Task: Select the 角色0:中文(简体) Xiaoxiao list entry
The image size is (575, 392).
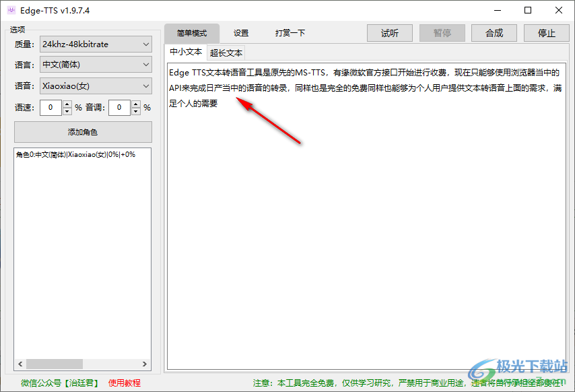Action: click(75, 155)
